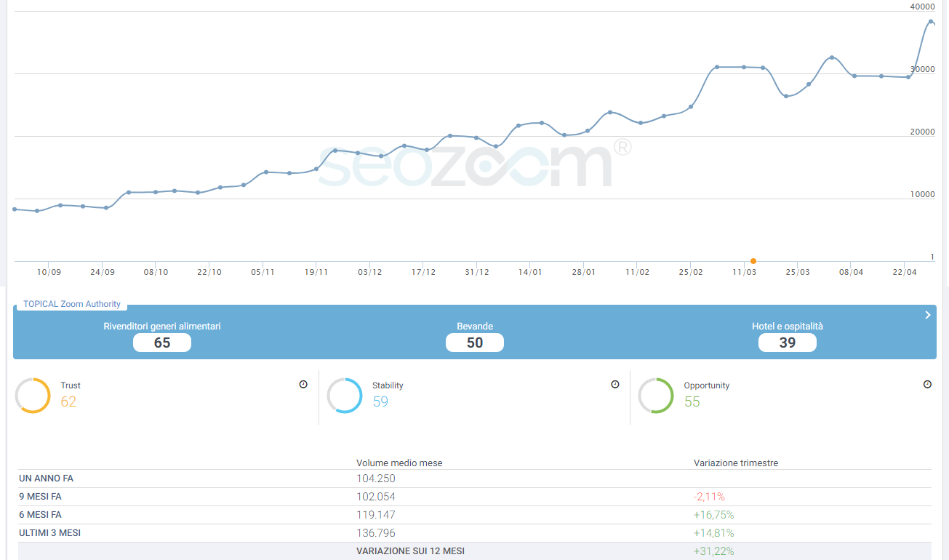The width and height of the screenshot is (949, 560).
Task: Click the 25/03 date label on axis
Action: pyautogui.click(x=798, y=272)
